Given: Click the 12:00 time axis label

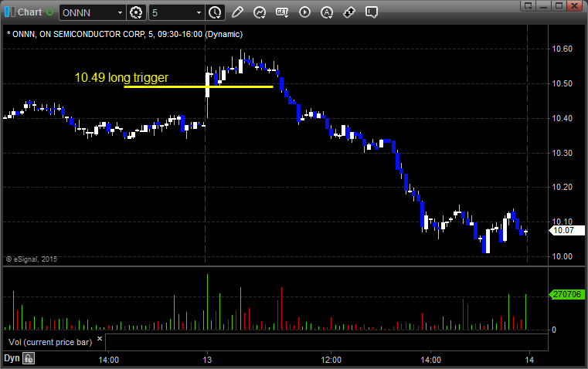Looking at the screenshot, I should click(331, 360).
